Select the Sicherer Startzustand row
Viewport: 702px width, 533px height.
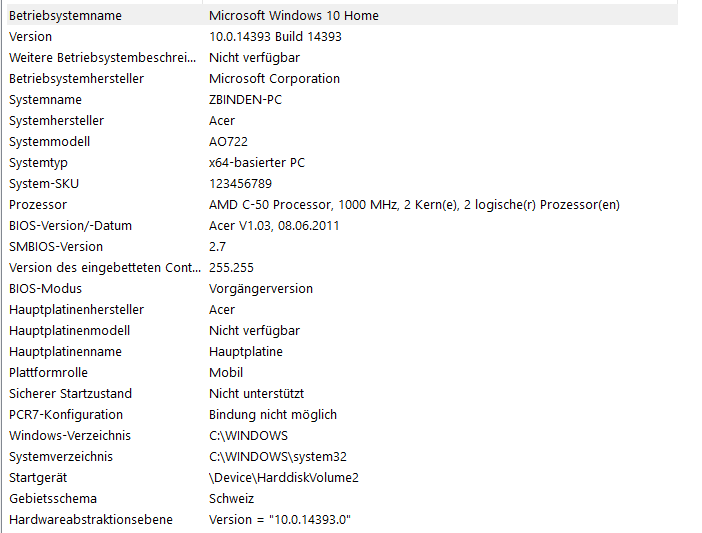(342, 394)
